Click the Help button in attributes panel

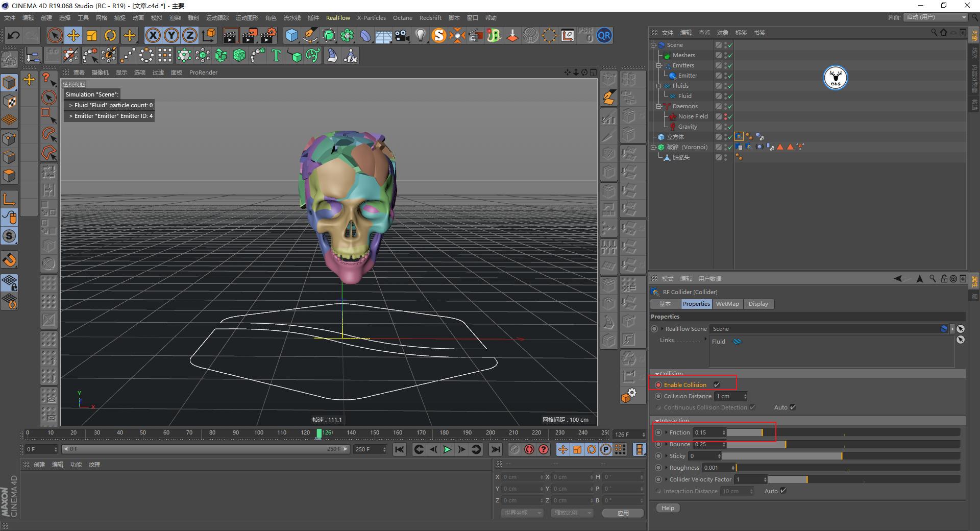click(x=668, y=508)
